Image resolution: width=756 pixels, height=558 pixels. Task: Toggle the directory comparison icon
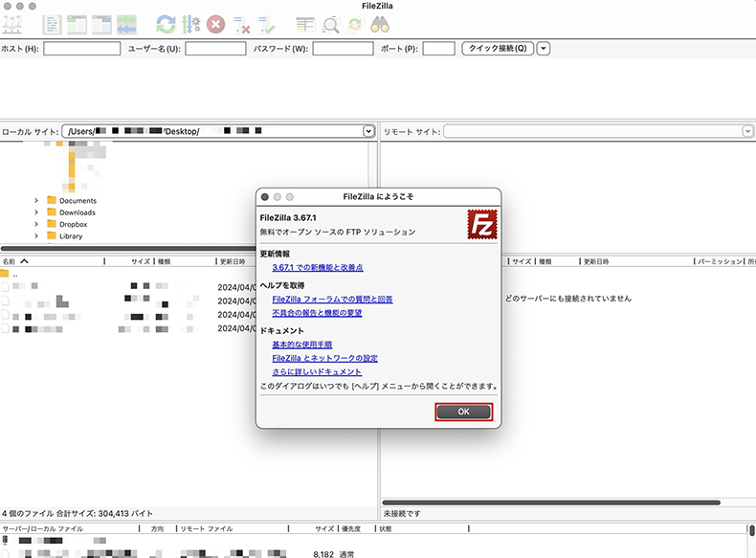point(331,25)
